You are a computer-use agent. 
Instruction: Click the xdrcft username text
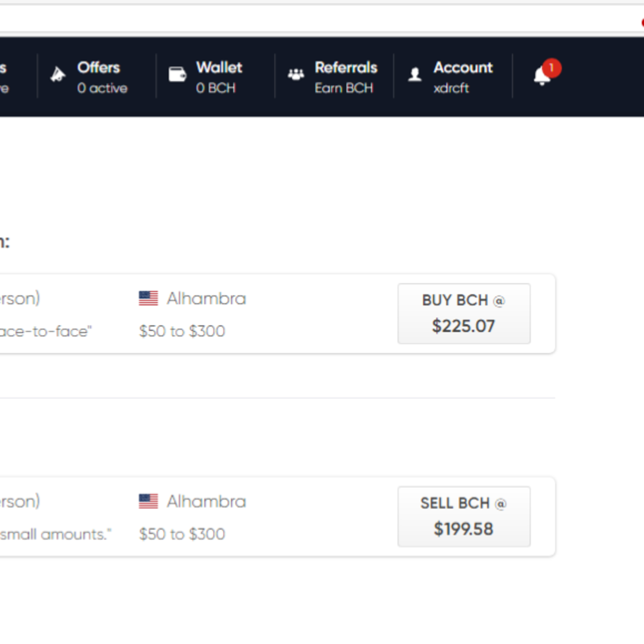click(451, 88)
